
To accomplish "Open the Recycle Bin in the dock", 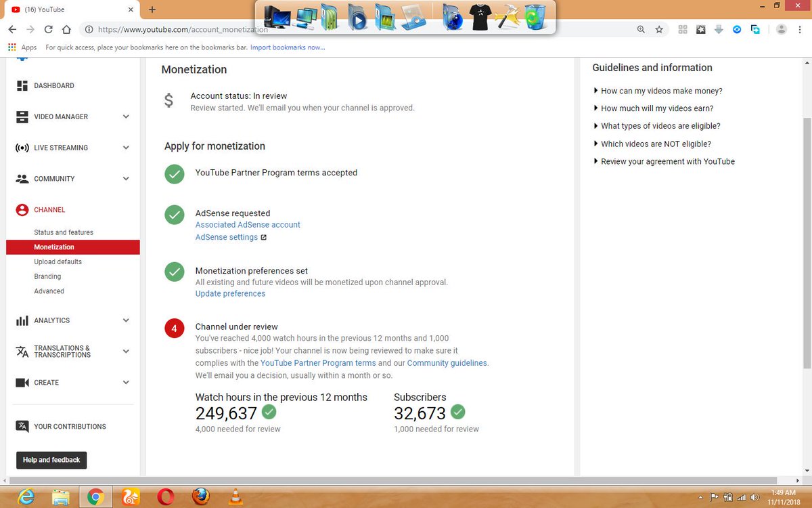I will pyautogui.click(x=535, y=16).
